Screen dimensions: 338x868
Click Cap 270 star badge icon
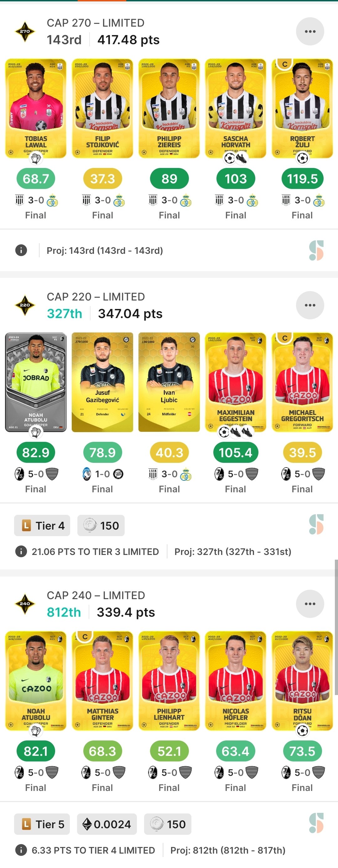tap(25, 31)
